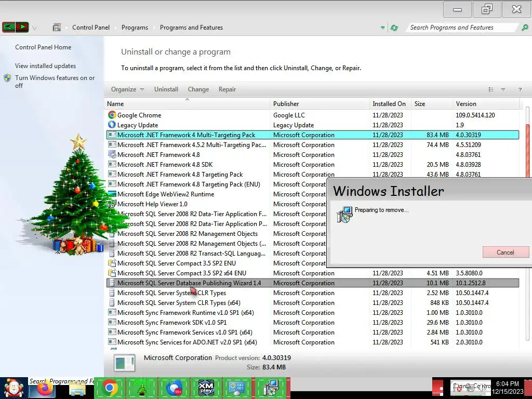Open View installed updates link

tap(46, 66)
